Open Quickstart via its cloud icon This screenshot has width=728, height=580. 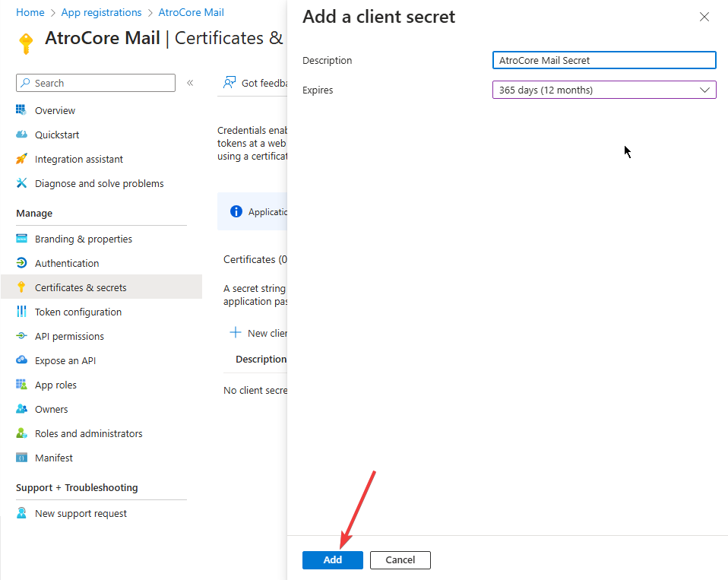coord(21,135)
